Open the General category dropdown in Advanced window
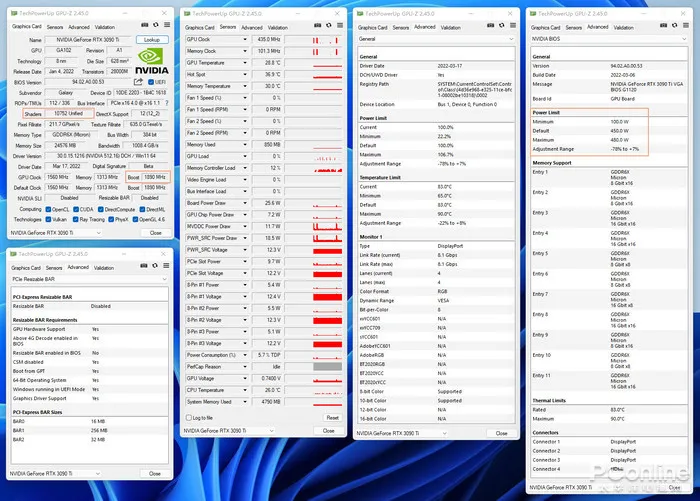This screenshot has height=501, width=700. [436, 39]
